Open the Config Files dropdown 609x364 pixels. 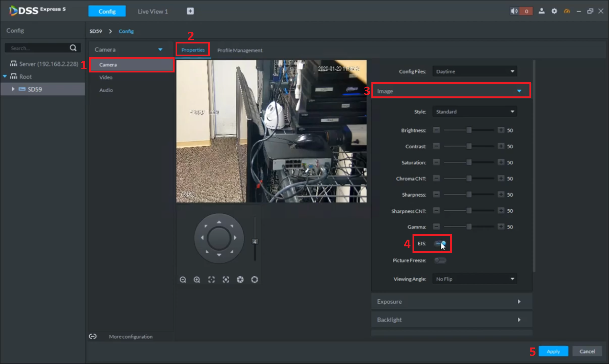coord(474,71)
